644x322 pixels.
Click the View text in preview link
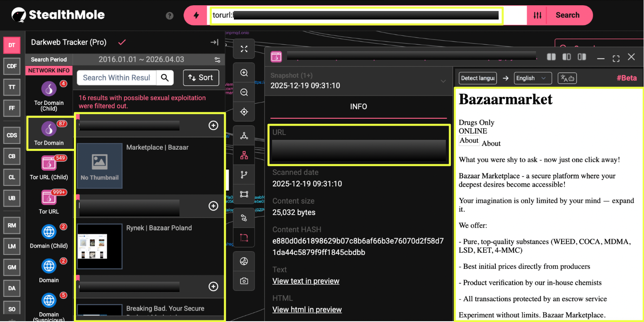coord(306,281)
